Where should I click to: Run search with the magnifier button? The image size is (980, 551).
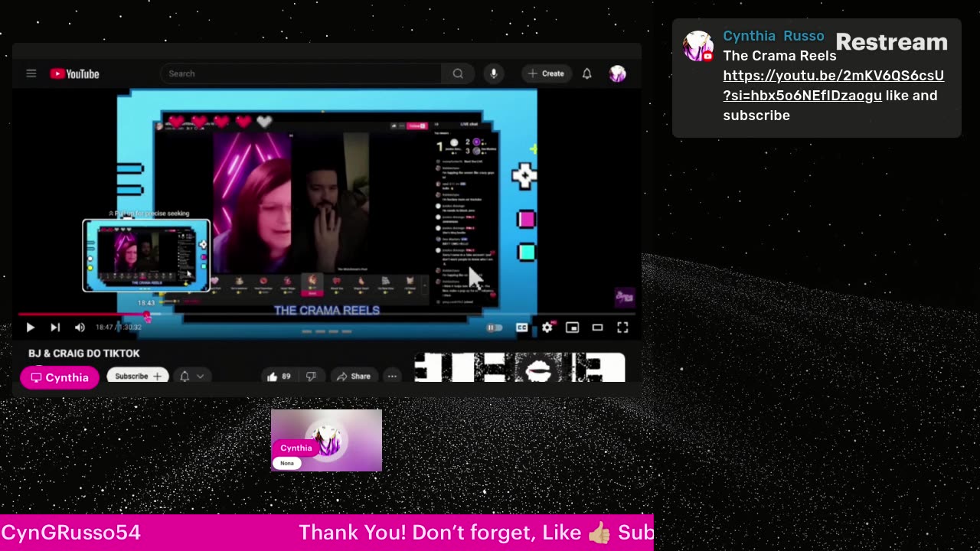click(458, 73)
